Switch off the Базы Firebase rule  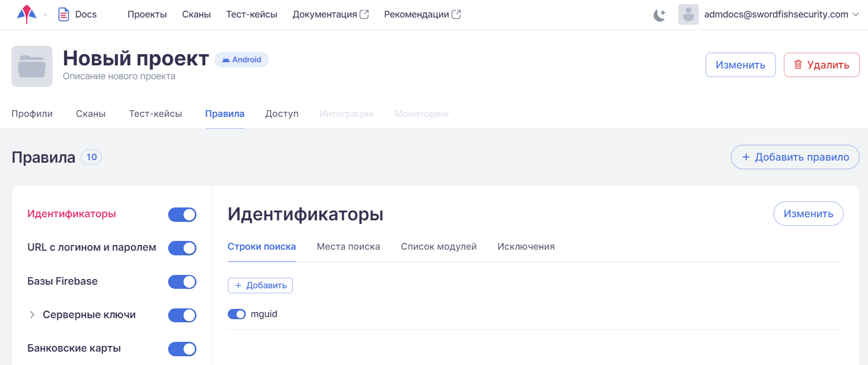(x=182, y=282)
